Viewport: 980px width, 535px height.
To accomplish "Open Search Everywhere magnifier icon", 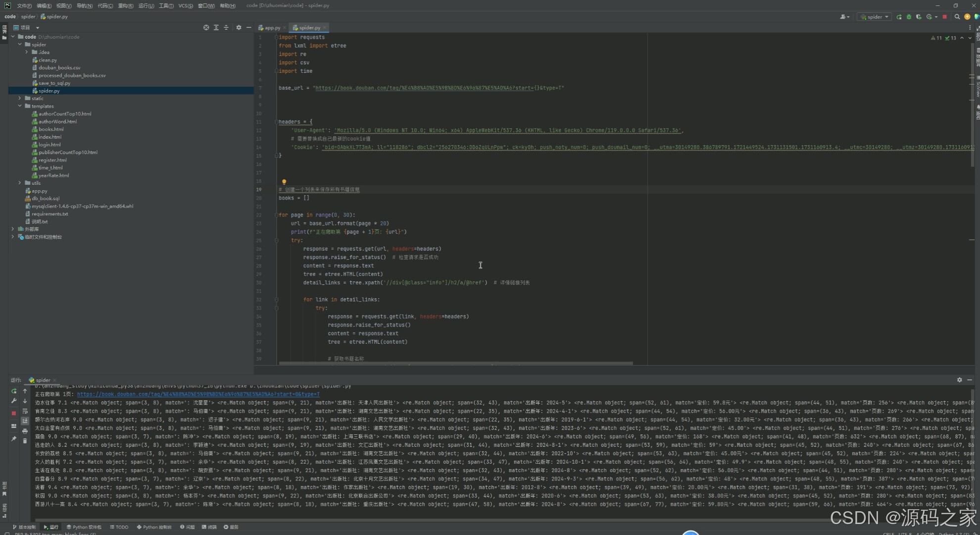I will [957, 17].
